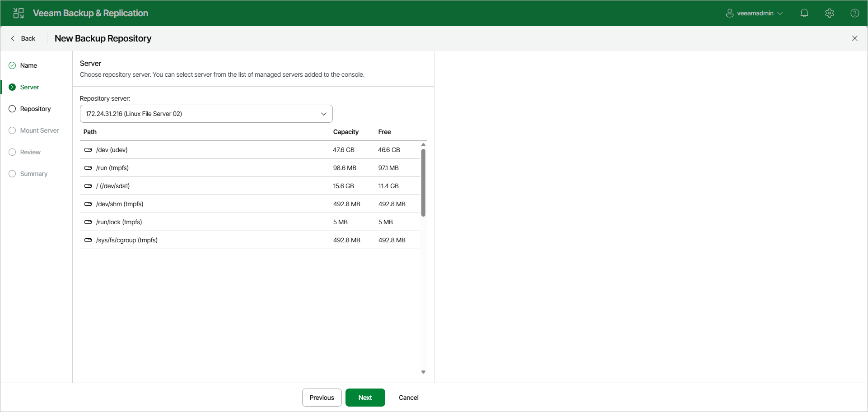Click the disk icon for /dev (udev)

pyautogui.click(x=88, y=150)
